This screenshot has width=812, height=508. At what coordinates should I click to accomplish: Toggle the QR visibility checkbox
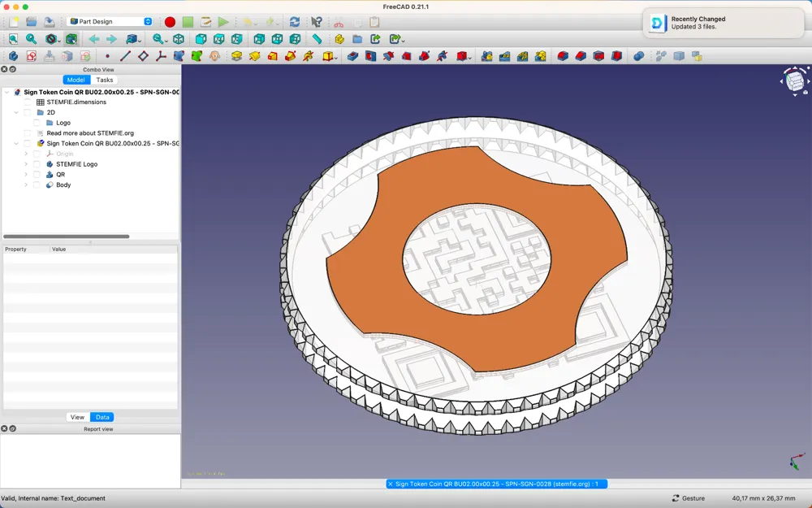[x=37, y=175]
